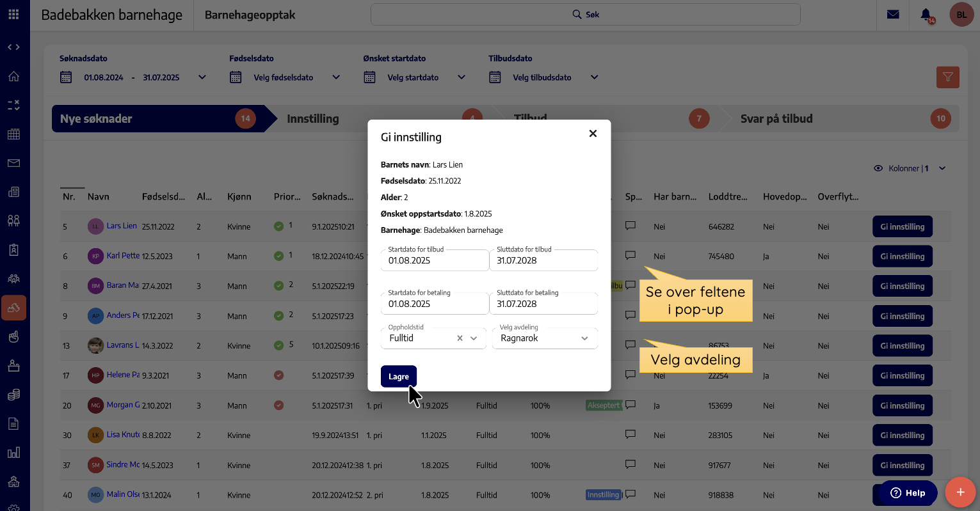Open the home icon in sidebar

pyautogui.click(x=13, y=76)
